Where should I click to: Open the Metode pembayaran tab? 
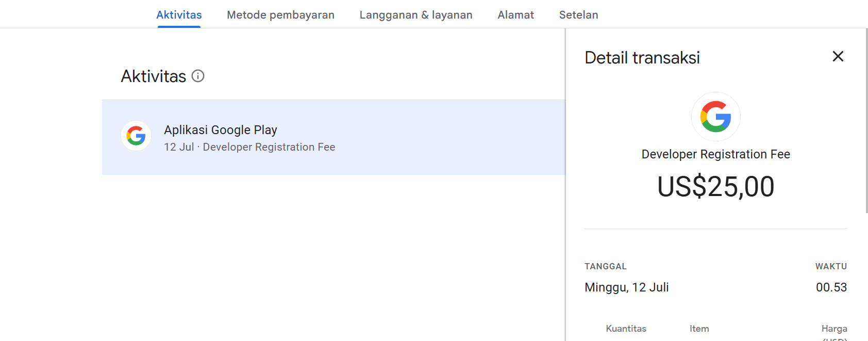(x=280, y=15)
